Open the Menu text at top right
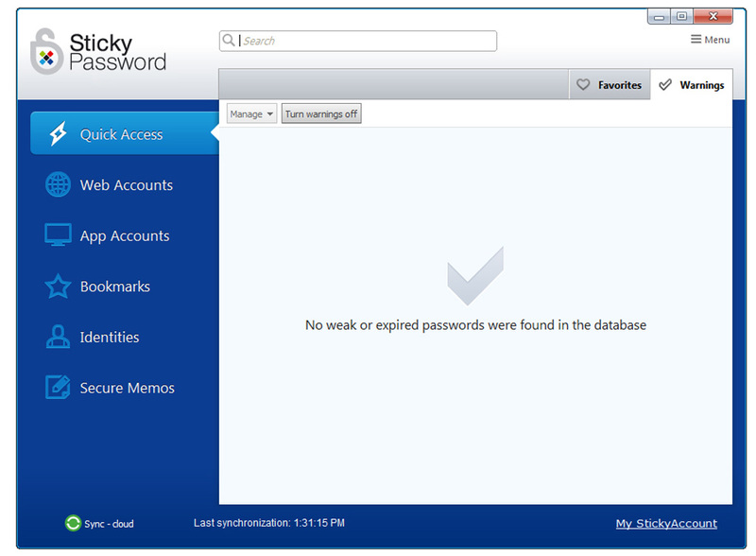 click(717, 40)
